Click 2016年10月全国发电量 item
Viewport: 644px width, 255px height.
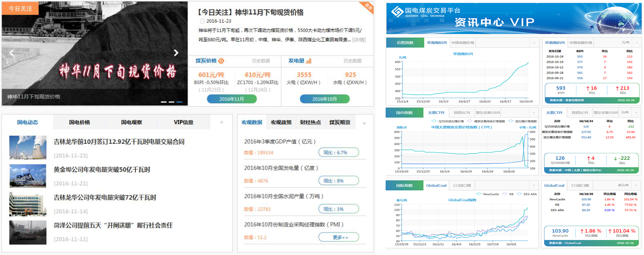[x=281, y=168]
